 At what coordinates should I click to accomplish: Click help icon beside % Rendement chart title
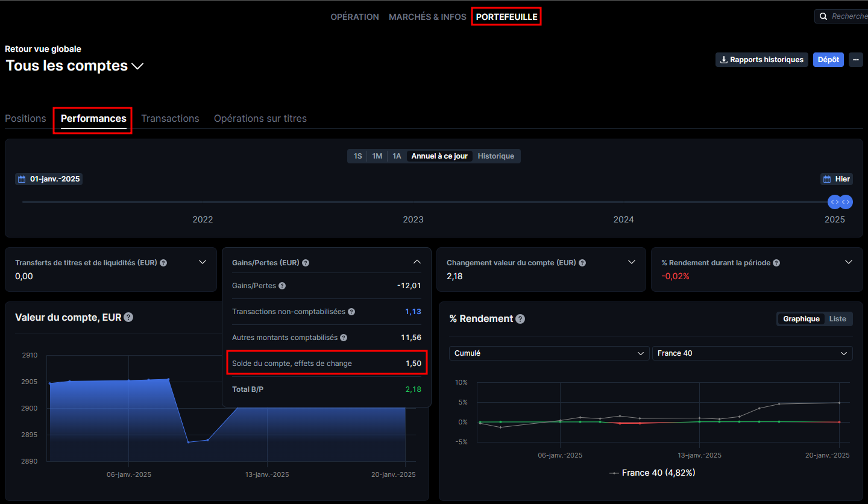(x=520, y=319)
